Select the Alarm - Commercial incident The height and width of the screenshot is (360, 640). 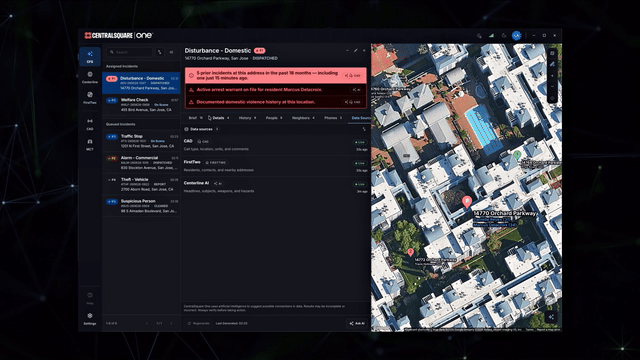pyautogui.click(x=141, y=162)
